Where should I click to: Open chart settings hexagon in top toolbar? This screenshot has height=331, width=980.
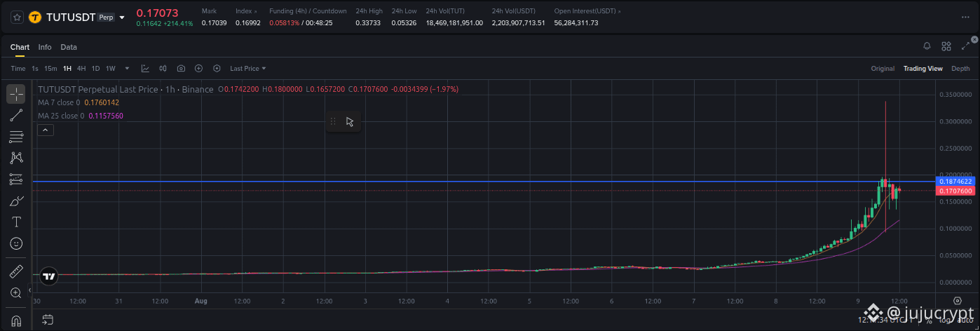217,68
